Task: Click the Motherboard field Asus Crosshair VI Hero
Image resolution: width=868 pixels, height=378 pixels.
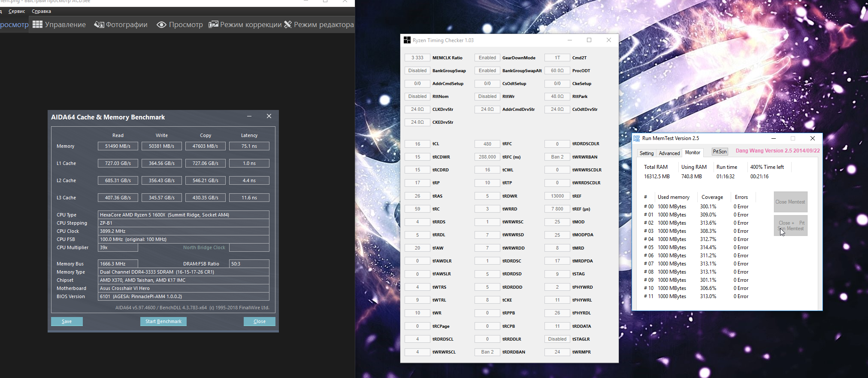Action: (184, 288)
